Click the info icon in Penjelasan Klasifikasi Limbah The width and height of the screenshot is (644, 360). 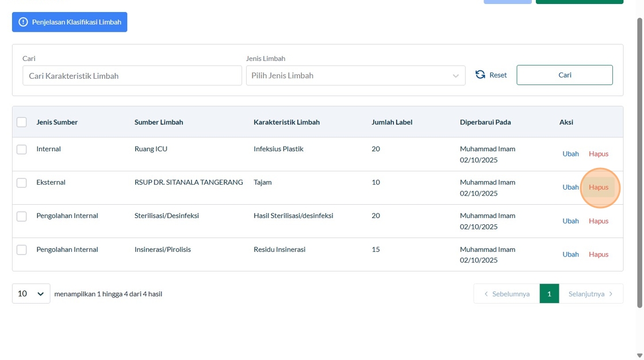coord(23,22)
